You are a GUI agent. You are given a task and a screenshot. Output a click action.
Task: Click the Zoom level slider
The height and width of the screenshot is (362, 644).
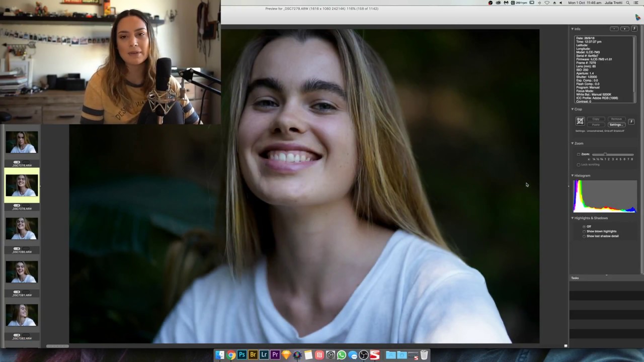[613, 154]
